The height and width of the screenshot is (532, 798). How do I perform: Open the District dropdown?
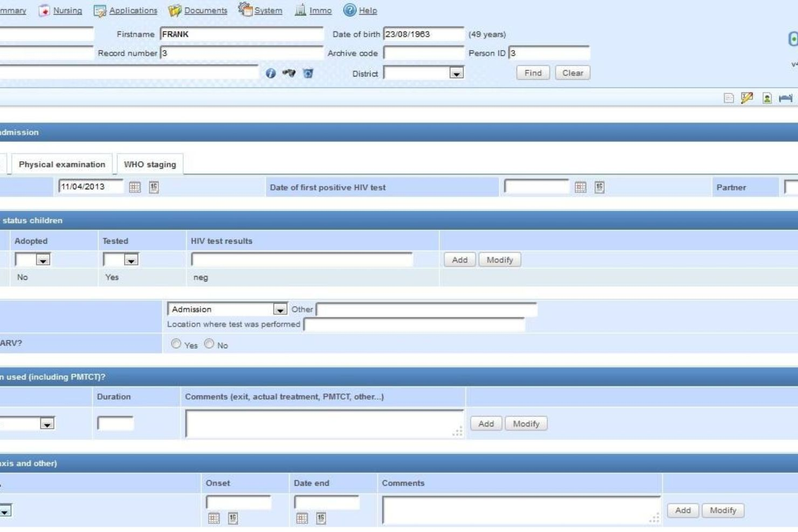pyautogui.click(x=456, y=73)
